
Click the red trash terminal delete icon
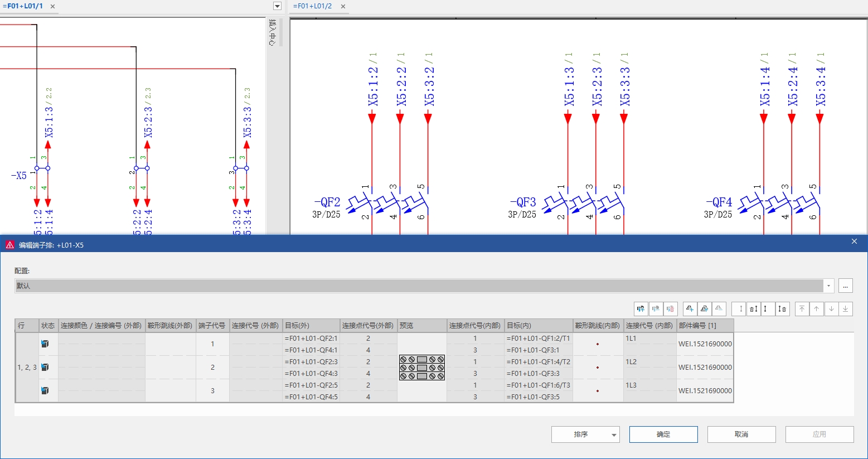coord(670,309)
